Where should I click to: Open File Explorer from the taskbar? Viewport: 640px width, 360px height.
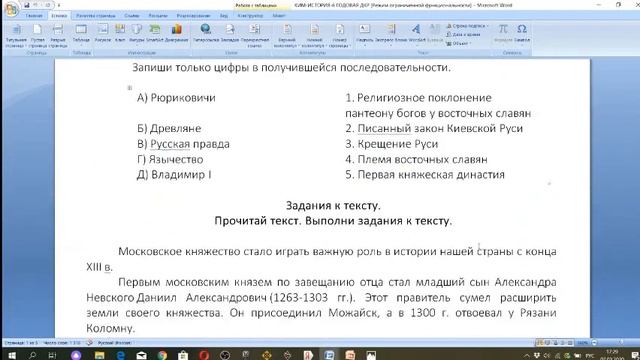tap(99, 355)
